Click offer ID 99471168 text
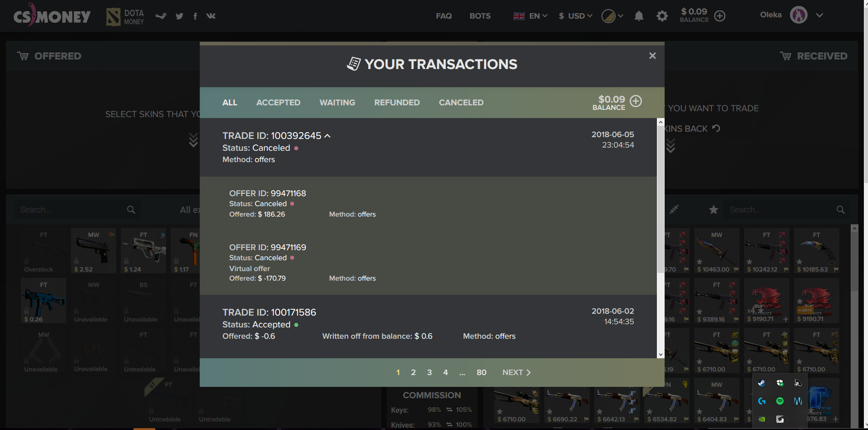 267,193
